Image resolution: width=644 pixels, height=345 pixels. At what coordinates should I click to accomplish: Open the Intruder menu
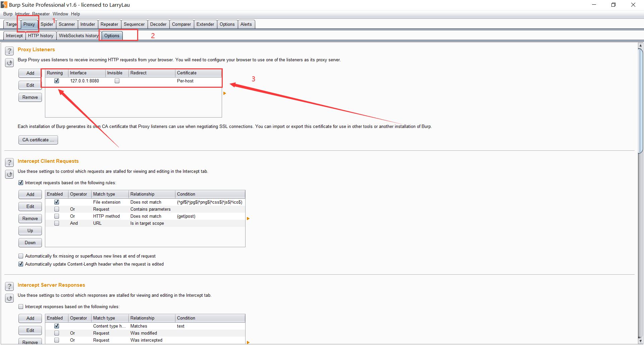click(x=22, y=14)
